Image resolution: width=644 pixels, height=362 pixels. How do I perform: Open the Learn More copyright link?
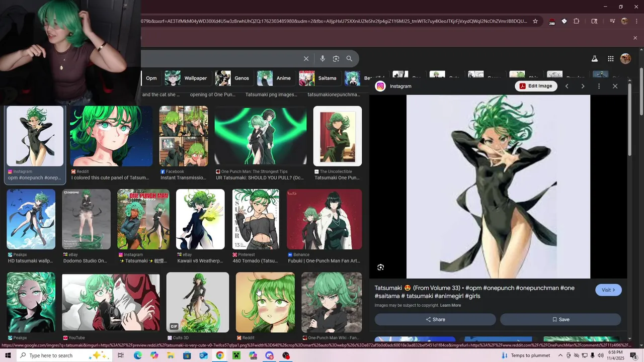click(x=450, y=305)
